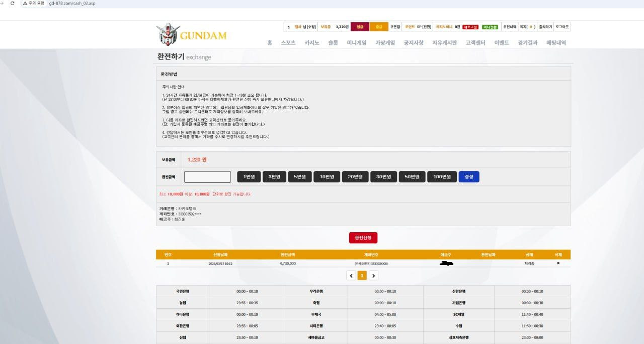Open the 스포츠 menu

pos(288,43)
